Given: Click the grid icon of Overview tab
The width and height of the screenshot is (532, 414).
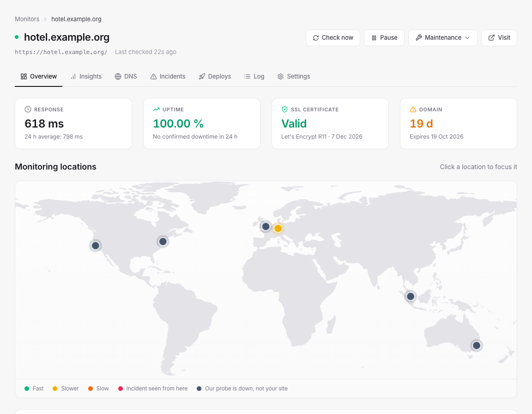Looking at the screenshot, I should tap(24, 76).
